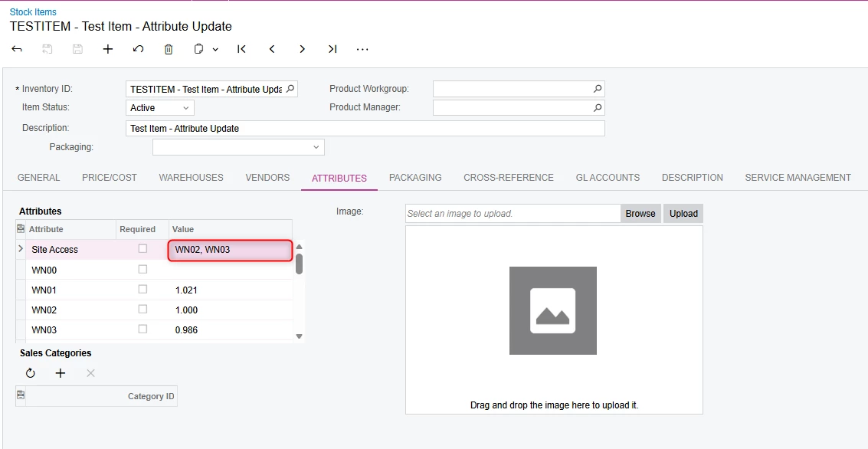Switch to the General tab
Viewport: 868px width, 449px height.
click(x=39, y=178)
